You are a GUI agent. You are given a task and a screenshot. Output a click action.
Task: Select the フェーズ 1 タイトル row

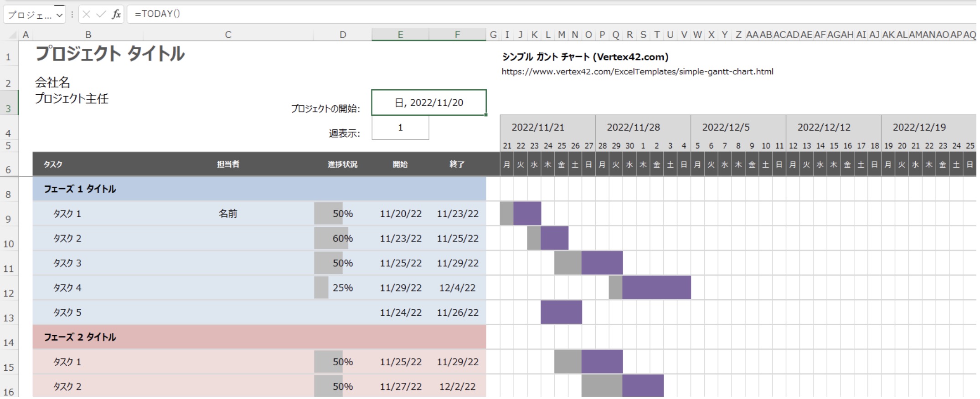pyautogui.click(x=259, y=189)
